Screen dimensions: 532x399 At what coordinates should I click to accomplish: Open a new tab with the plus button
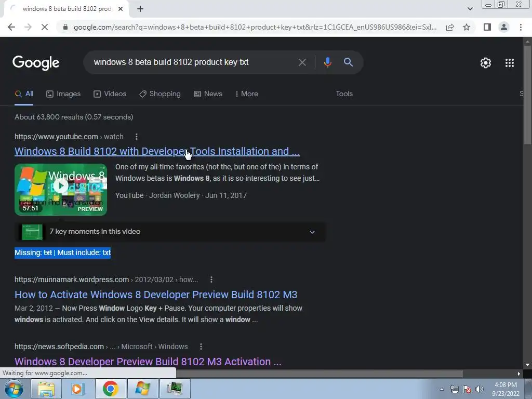tap(140, 9)
